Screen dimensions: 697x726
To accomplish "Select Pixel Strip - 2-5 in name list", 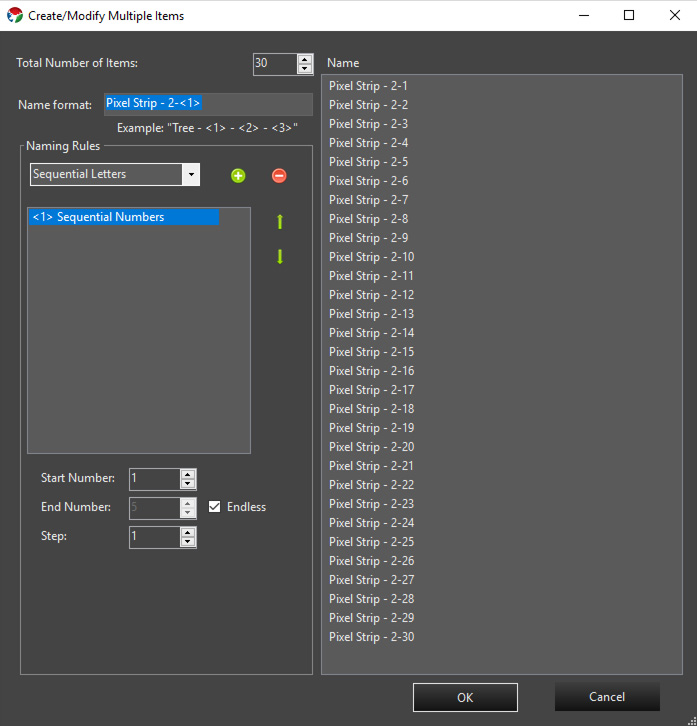I will (368, 162).
